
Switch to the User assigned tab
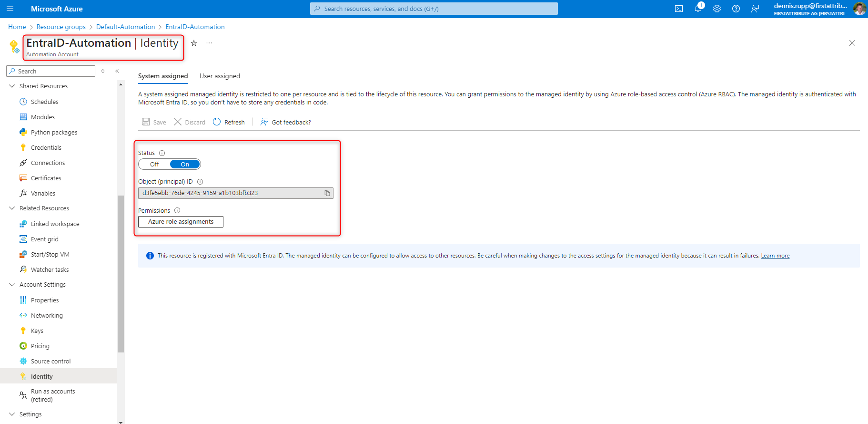click(x=220, y=76)
